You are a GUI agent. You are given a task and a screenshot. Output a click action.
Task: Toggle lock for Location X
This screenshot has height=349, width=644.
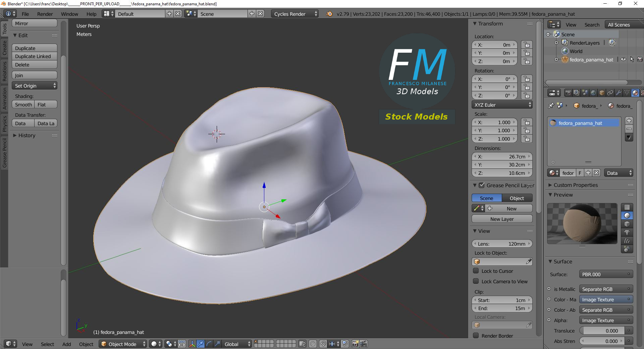(527, 45)
